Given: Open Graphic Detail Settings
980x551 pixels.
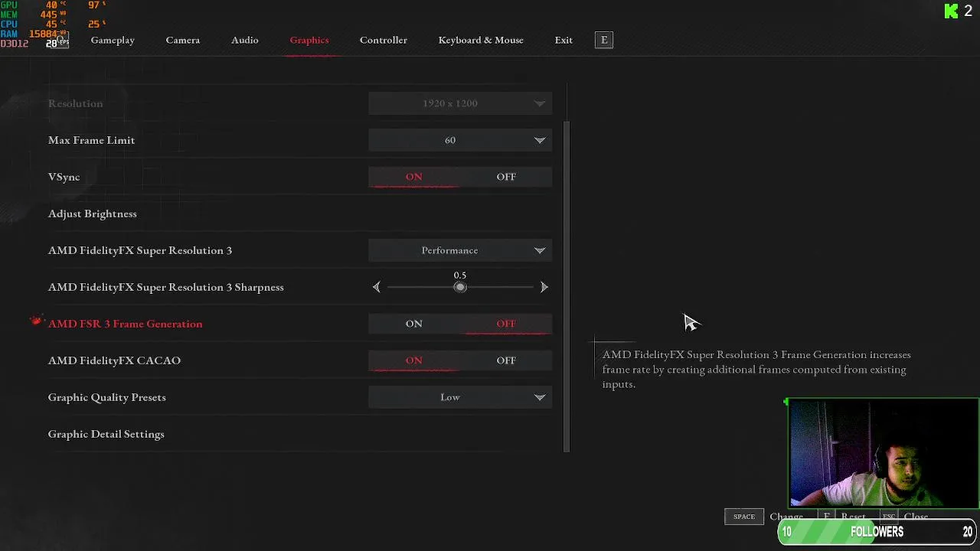Looking at the screenshot, I should (x=106, y=434).
